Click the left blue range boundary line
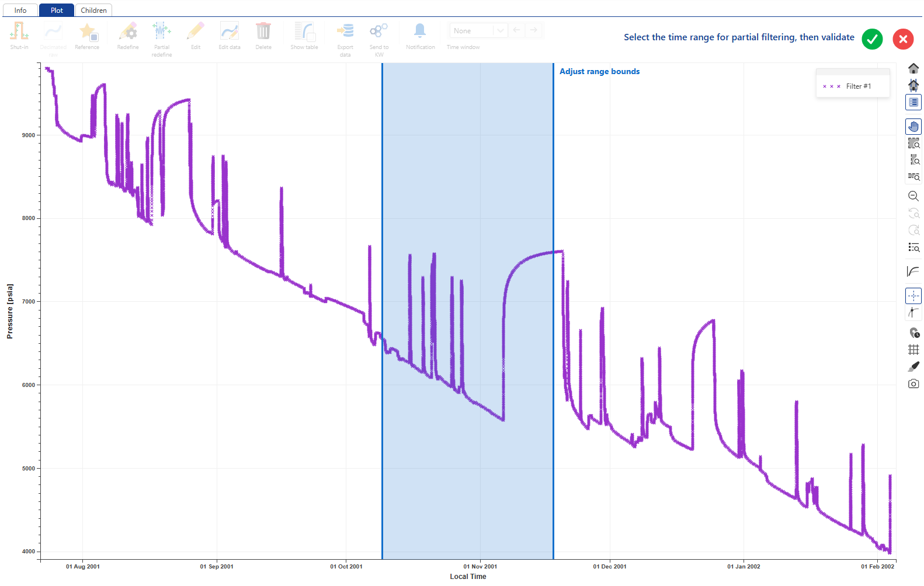924x586 pixels. [382, 311]
